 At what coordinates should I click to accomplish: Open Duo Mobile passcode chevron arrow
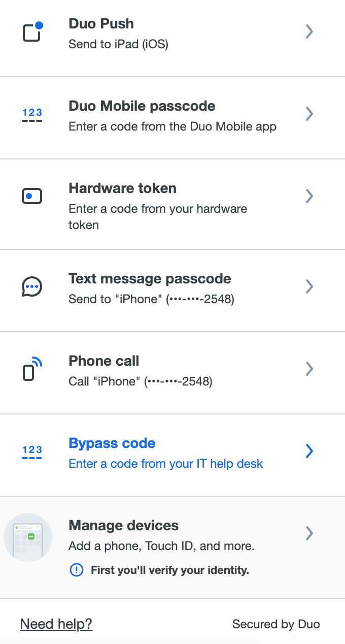pyautogui.click(x=309, y=114)
